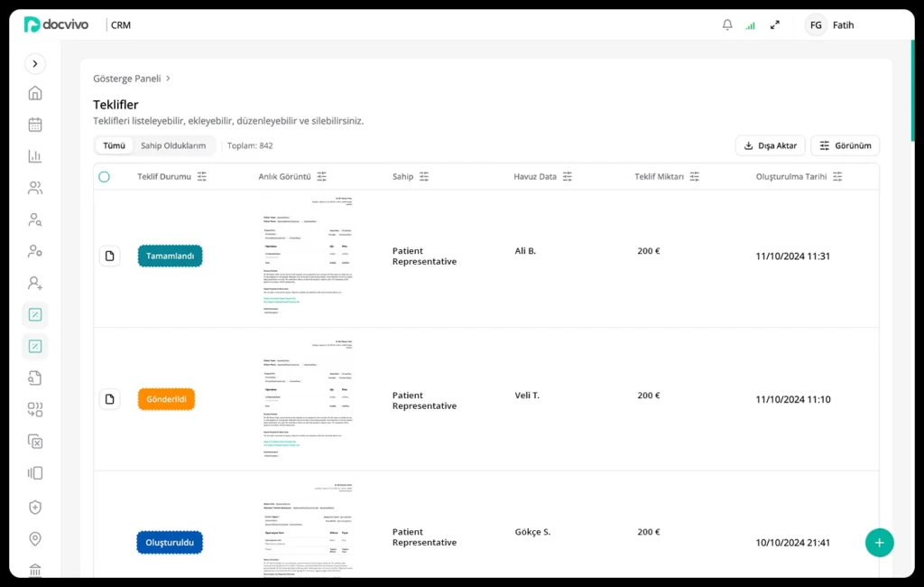Open the home icon in the sidebar
The image size is (924, 587).
point(35,93)
